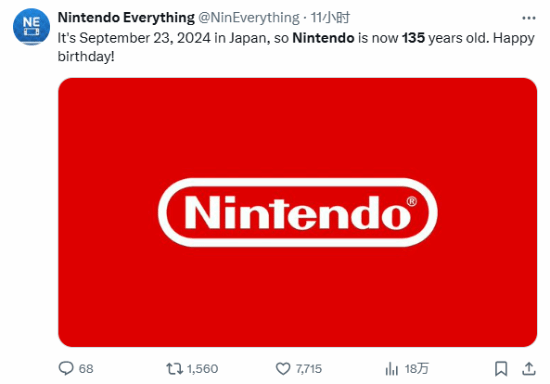The height and width of the screenshot is (384, 550).
Task: Open the NE profile avatar
Action: pyautogui.click(x=31, y=27)
